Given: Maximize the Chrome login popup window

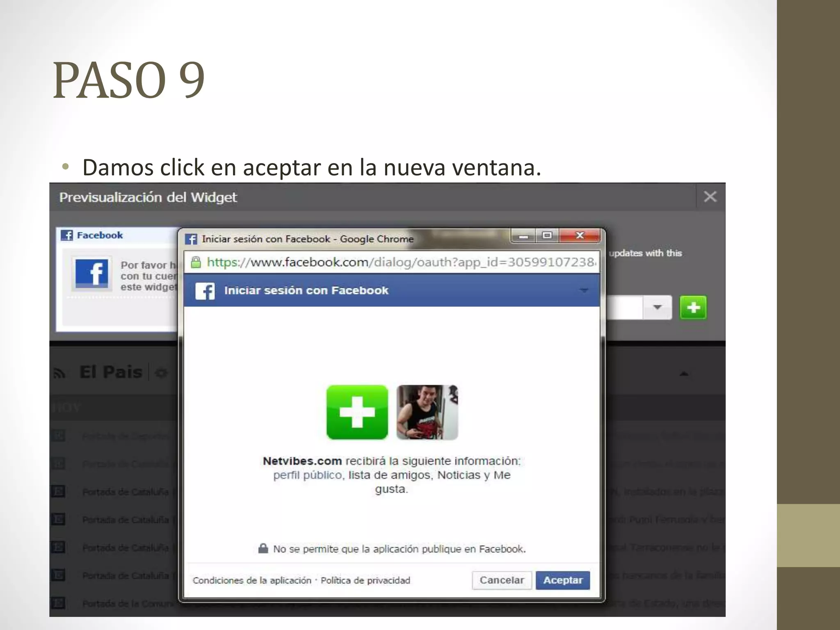Looking at the screenshot, I should [547, 236].
